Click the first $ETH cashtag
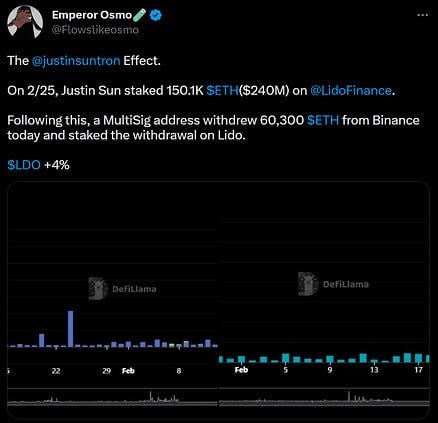Screen dimensions: 438x423 (222, 90)
